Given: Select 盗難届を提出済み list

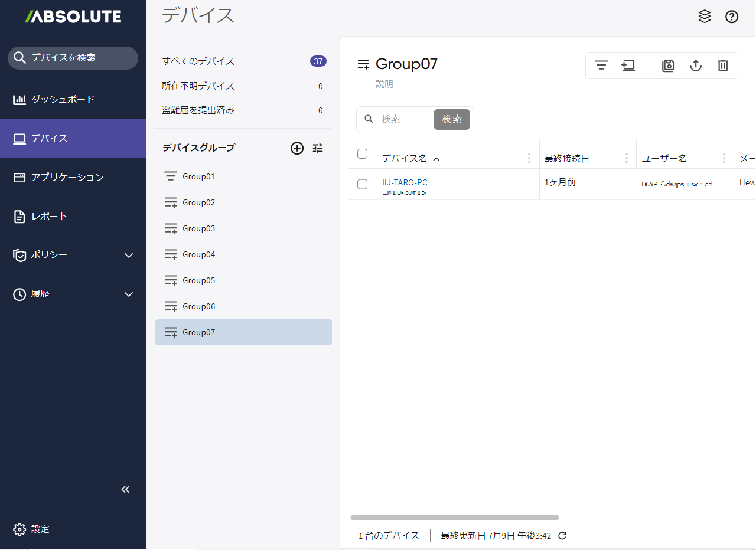Looking at the screenshot, I should (243, 110).
